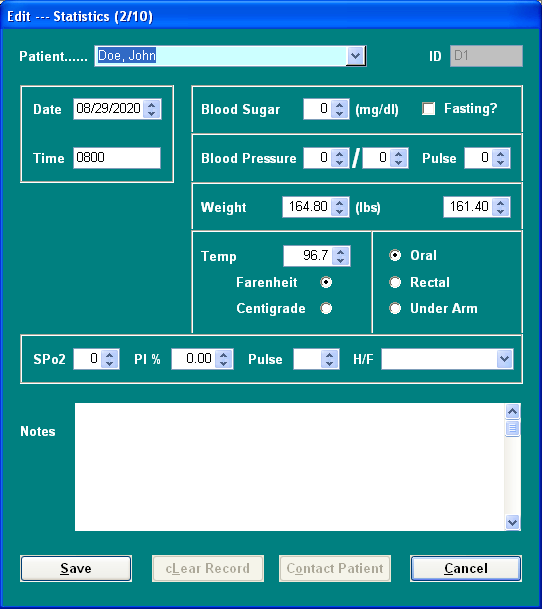Select the Centigrade radio button
Screen dimensions: 542x609
coord(326,308)
